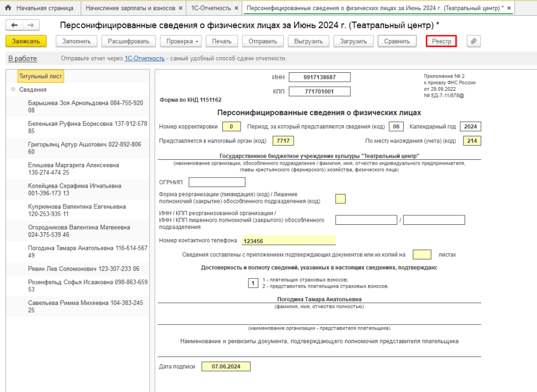Close the Начисление зарплаты и взносов tab
Viewport: 537px width, 392px height.
(x=181, y=8)
